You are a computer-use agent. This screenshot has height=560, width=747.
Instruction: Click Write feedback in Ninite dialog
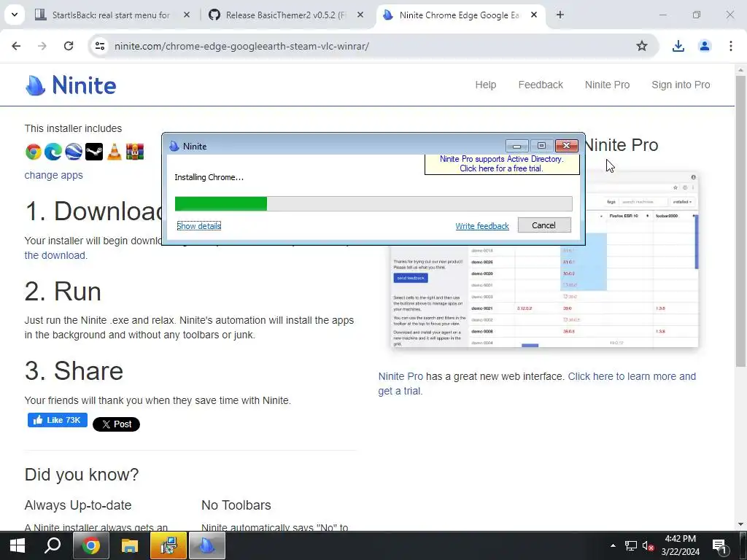[x=482, y=226]
